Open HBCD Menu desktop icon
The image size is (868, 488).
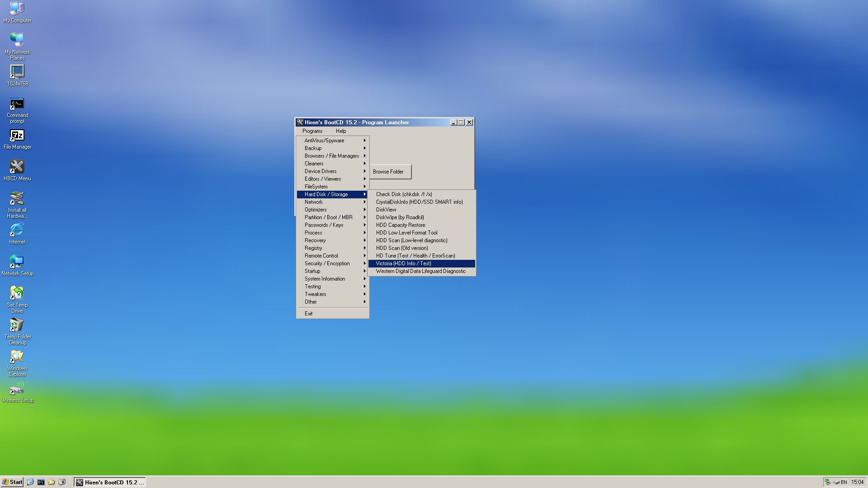point(17,170)
